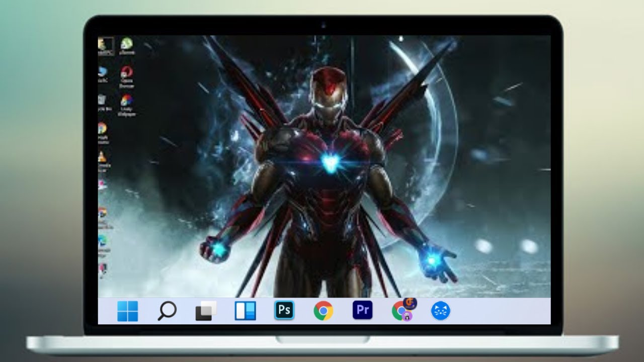644x362 pixels.
Task: Open the plain Google Chrome taskbar icon
Action: pyautogui.click(x=323, y=311)
